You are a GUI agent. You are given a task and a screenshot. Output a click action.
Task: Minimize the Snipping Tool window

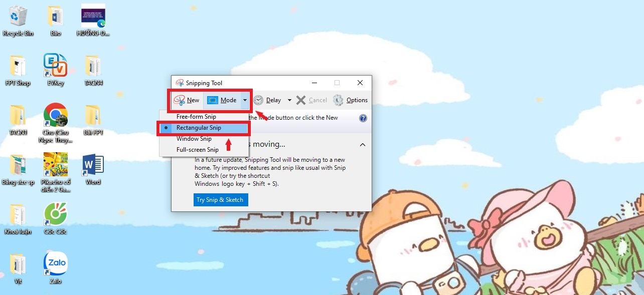pos(314,83)
